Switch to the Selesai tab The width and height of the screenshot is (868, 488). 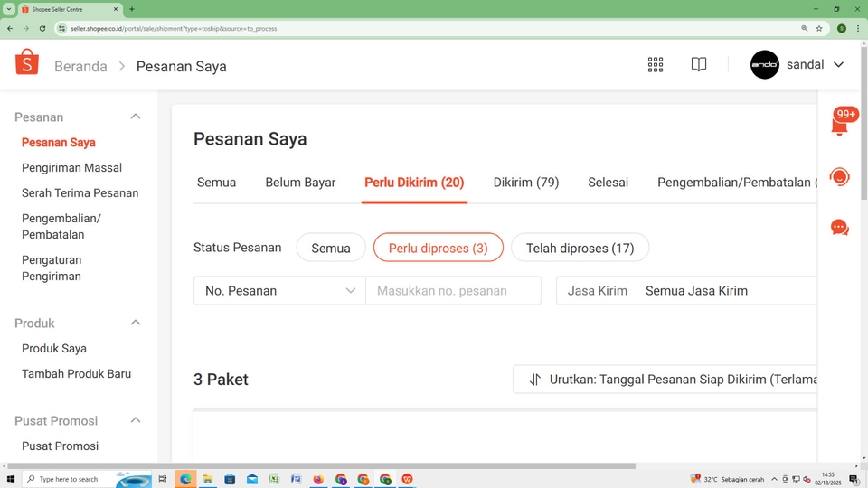608,183
